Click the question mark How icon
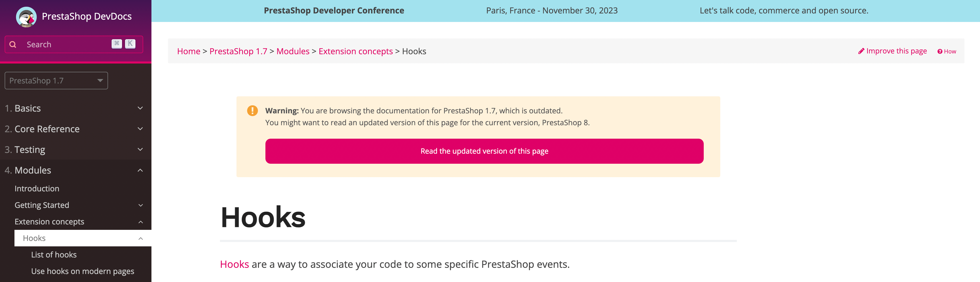980x282 pixels. (x=940, y=52)
